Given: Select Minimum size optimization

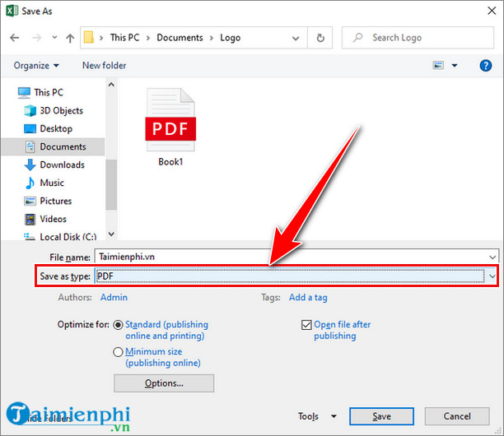Looking at the screenshot, I should click(118, 352).
